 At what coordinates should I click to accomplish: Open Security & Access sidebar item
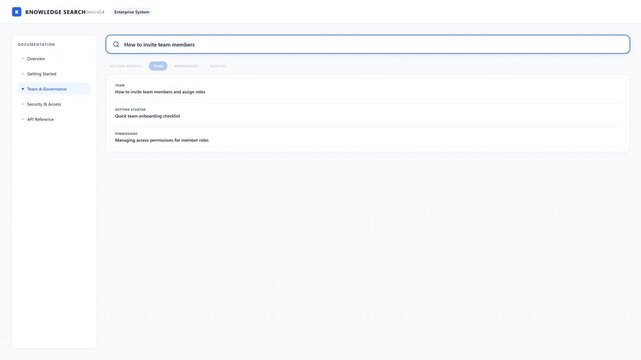(x=54, y=104)
